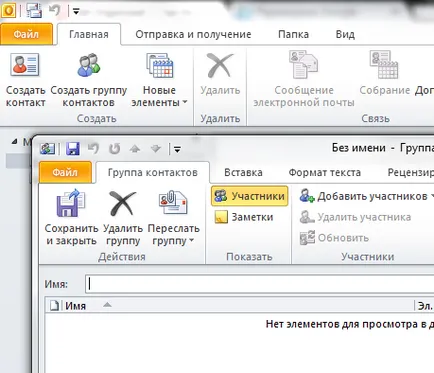434x373 pixels.
Task: Toggle the Заметки view button
Action: [x=244, y=217]
